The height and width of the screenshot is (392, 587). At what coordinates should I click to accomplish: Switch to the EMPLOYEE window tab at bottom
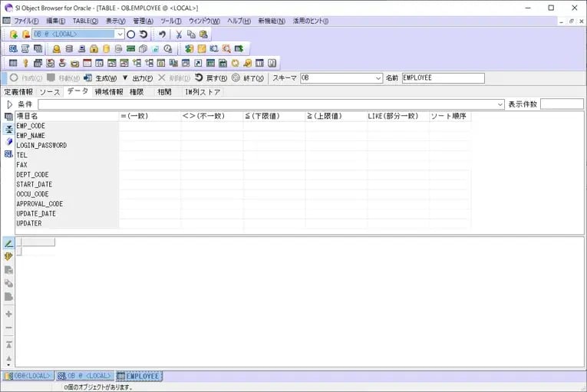pyautogui.click(x=139, y=376)
